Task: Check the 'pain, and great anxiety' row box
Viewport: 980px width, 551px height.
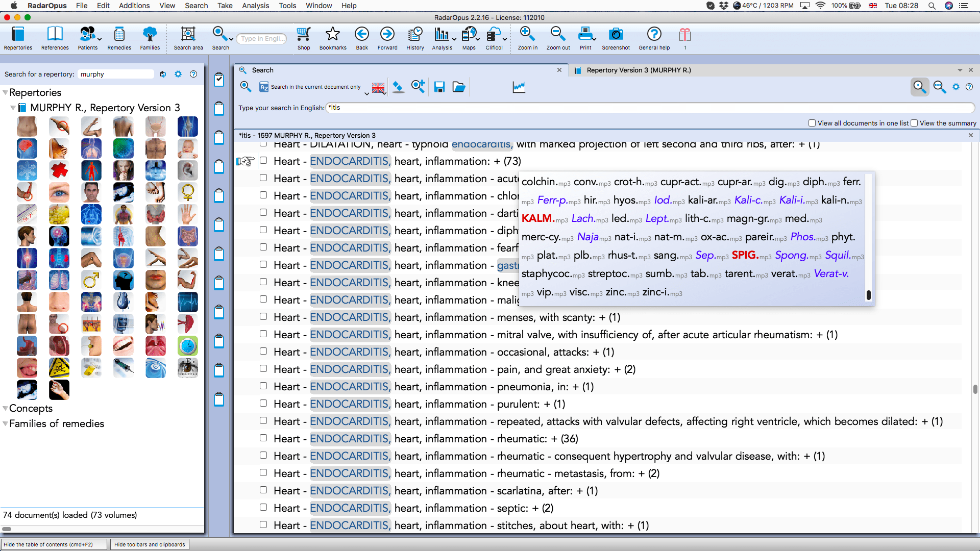Action: click(x=263, y=368)
